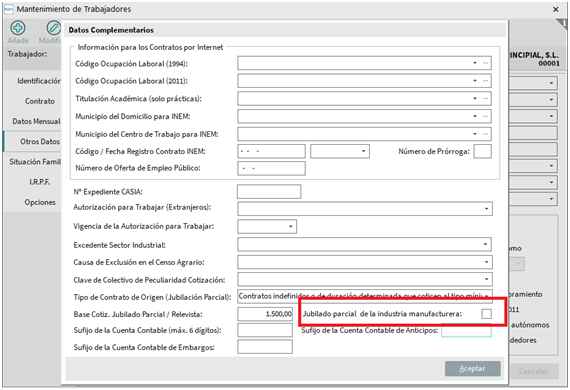Expand Tipo de Contrato de Origen dropdown

(486, 296)
